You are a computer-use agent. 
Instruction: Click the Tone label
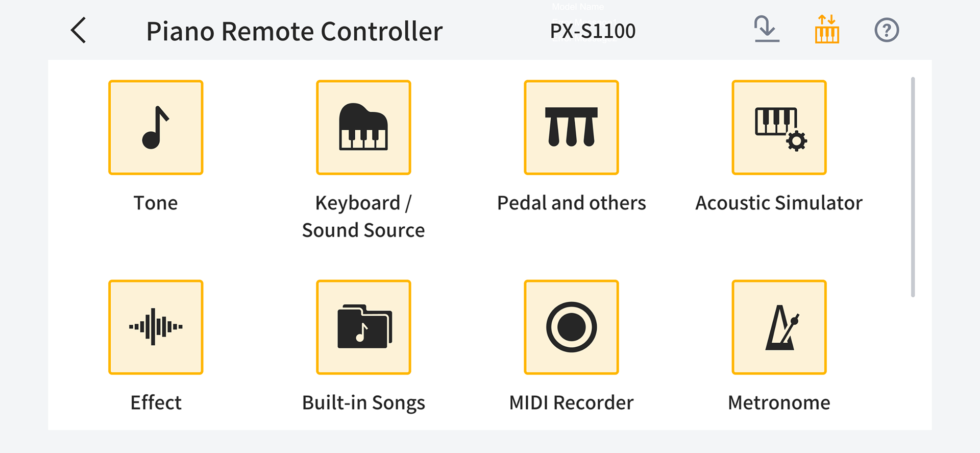(156, 202)
